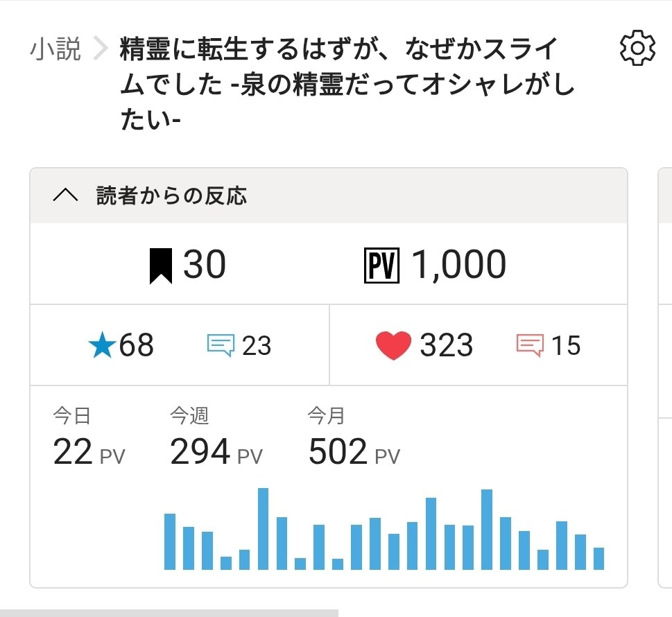Click the 読者からの反応 header label

(x=171, y=196)
